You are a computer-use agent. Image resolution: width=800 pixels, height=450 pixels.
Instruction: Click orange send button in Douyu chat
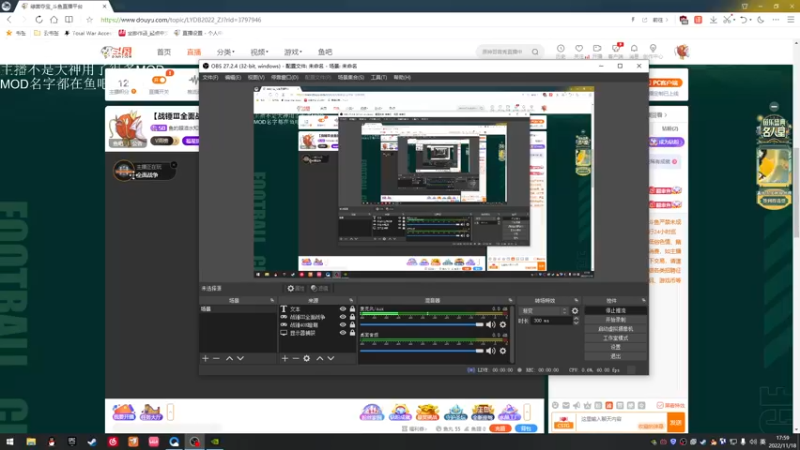676,422
